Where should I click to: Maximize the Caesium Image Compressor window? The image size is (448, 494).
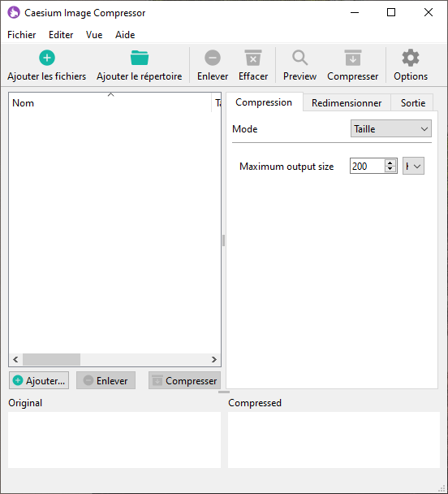click(x=391, y=13)
